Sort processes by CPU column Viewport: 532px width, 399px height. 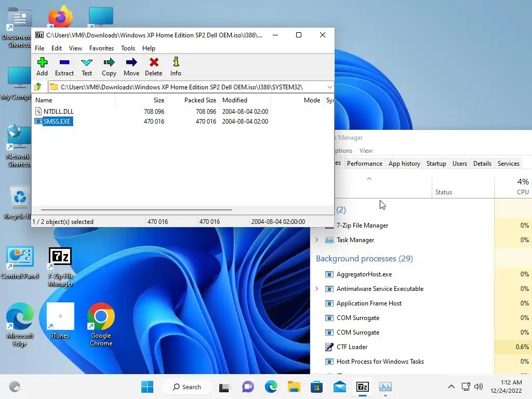[513, 188]
